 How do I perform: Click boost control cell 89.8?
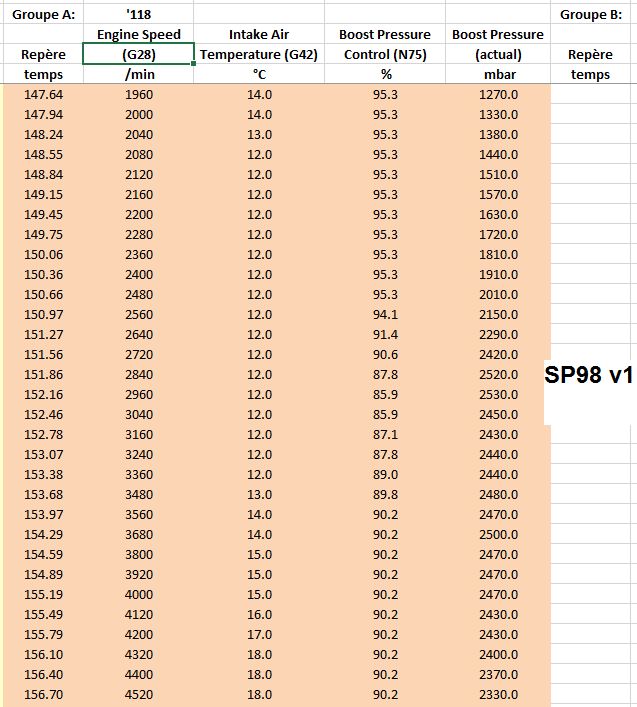click(x=385, y=494)
